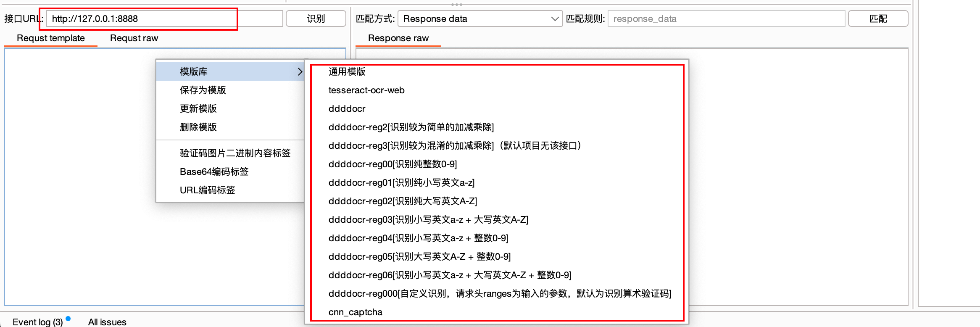Insert 验证码图片二进制内容标签
The image size is (980, 327).
click(x=230, y=153)
